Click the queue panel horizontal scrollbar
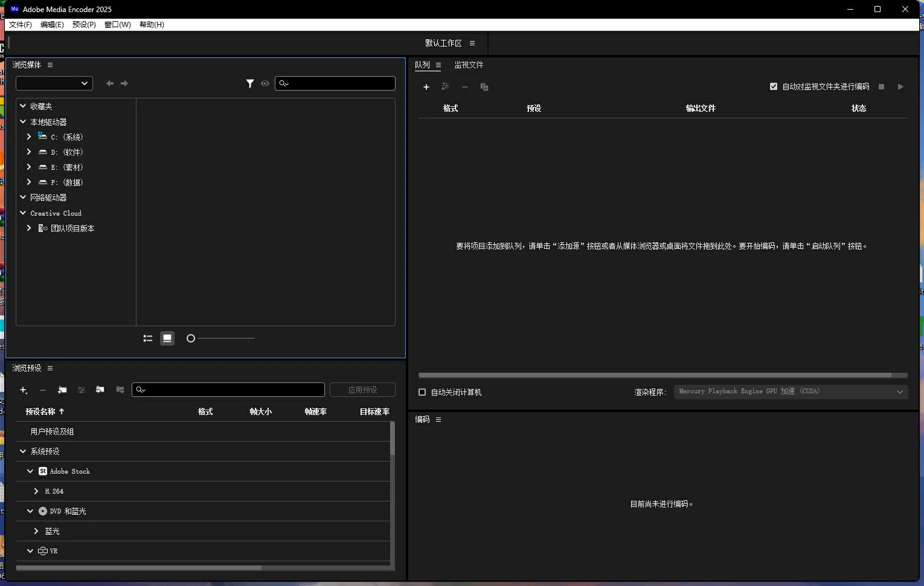The height and width of the screenshot is (586, 924). pyautogui.click(x=655, y=375)
